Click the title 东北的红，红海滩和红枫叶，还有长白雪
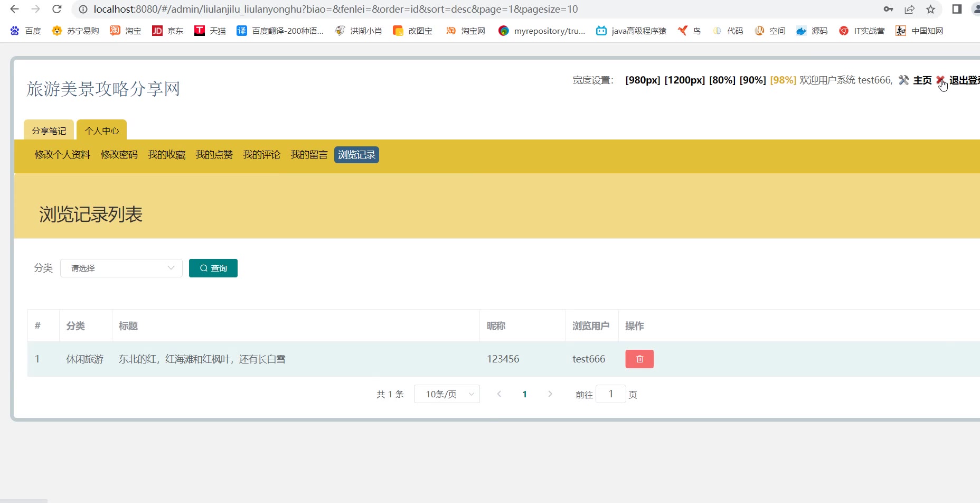 202,359
